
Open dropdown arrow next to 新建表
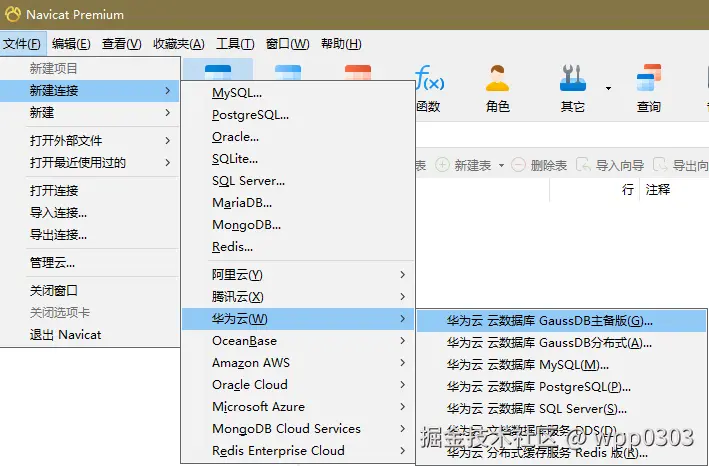501,165
